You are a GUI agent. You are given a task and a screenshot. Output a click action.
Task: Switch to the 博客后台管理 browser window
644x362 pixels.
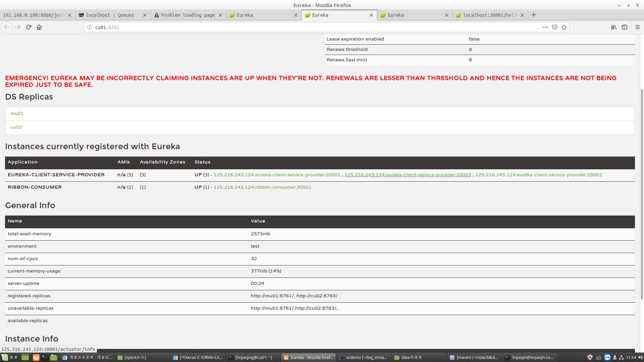[x=87, y=358]
